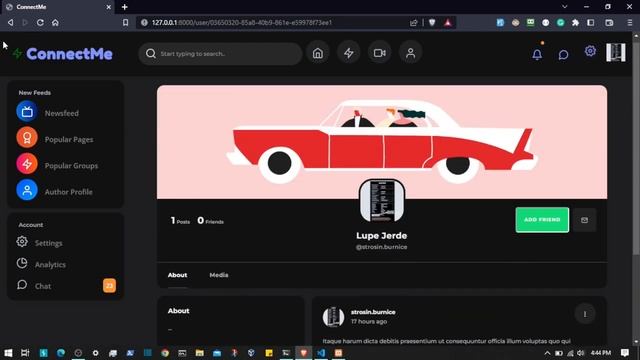Screen dimensions: 640x360
Task: Click the bookmark icon beside address bar
Action: coord(125,22)
